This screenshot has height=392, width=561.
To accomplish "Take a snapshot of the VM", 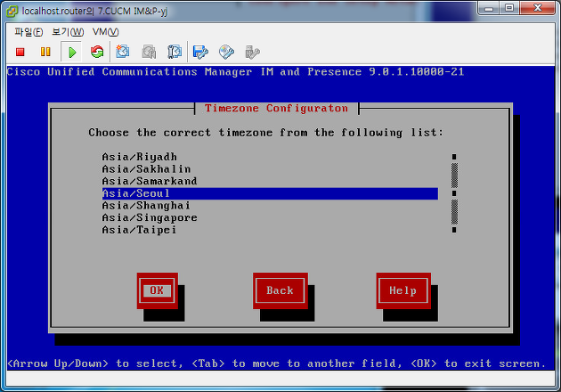I will coord(122,52).
